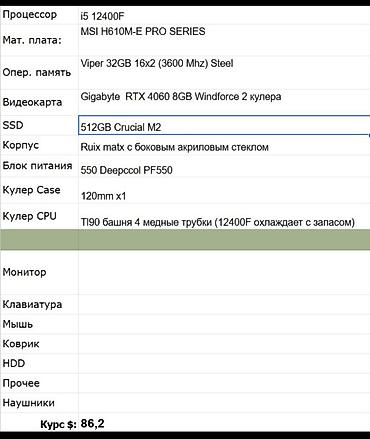This screenshot has width=370, height=439.
Task: Select the 'Процессор' label cell
Action: click(x=39, y=15)
